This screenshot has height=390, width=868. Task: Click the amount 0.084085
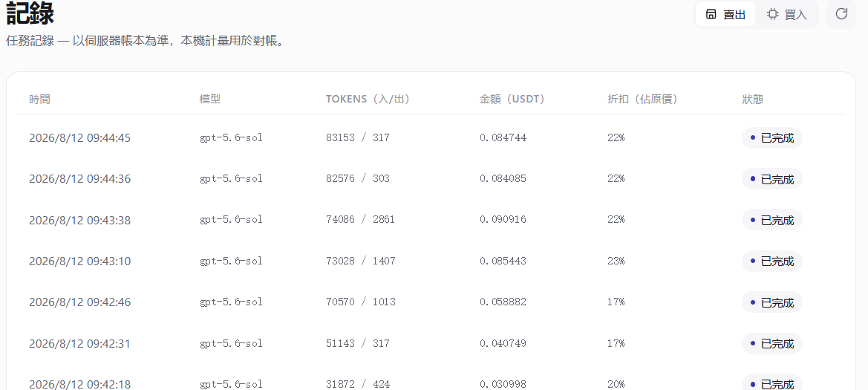(x=503, y=179)
